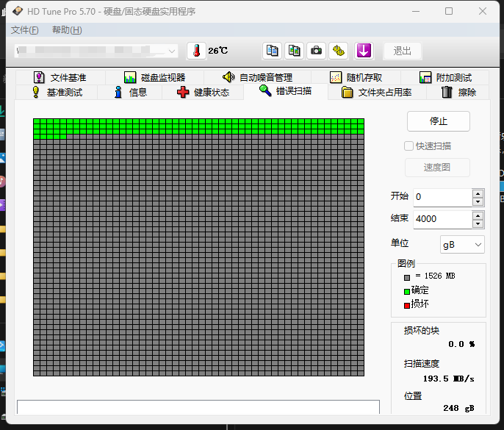504x430 pixels.
Task: Click the camera save screenshot icon
Action: tap(316, 51)
